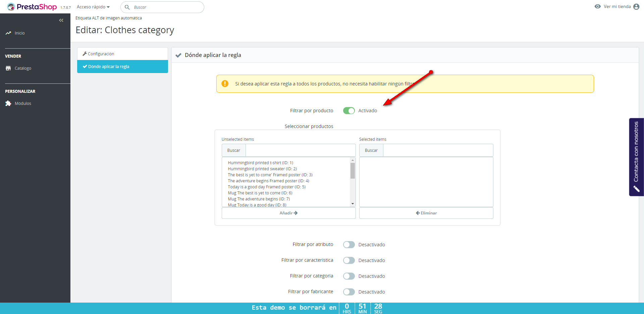
Task: Click the Catalogo store icon
Action: [8, 68]
